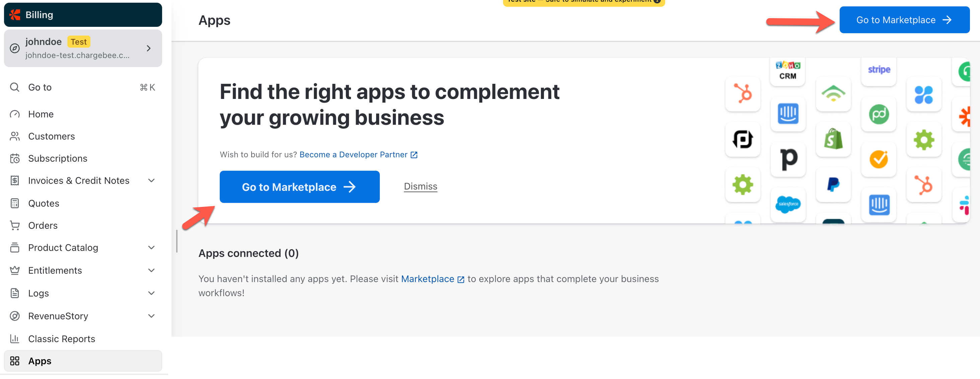
Task: Click the topmost HubSpot app icon
Action: point(743,93)
